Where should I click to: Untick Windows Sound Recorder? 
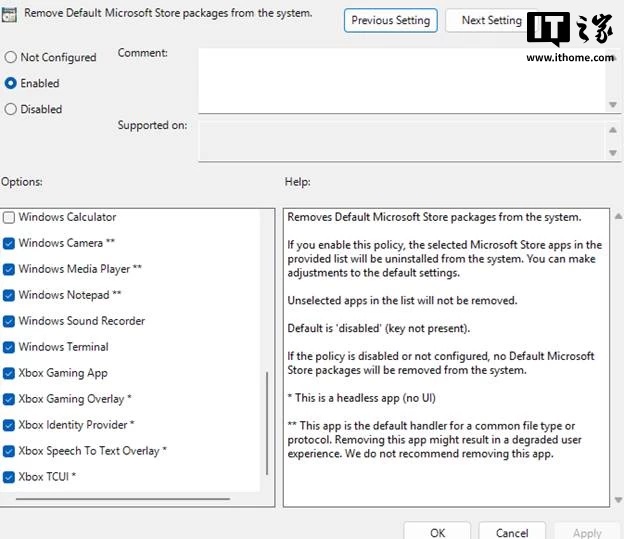tap(9, 321)
